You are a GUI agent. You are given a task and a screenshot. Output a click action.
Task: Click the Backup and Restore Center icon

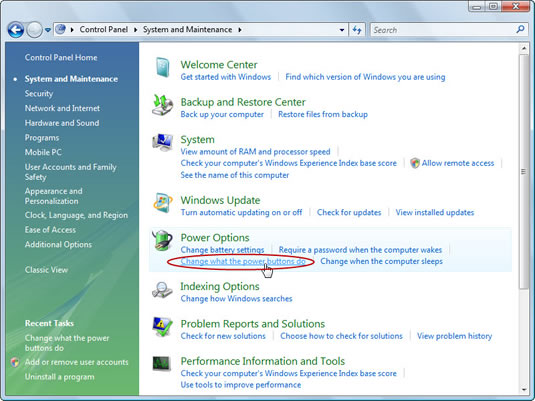[x=162, y=105]
